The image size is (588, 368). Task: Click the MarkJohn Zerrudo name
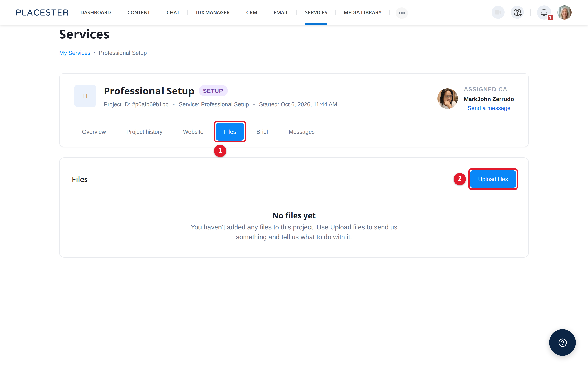[489, 99]
